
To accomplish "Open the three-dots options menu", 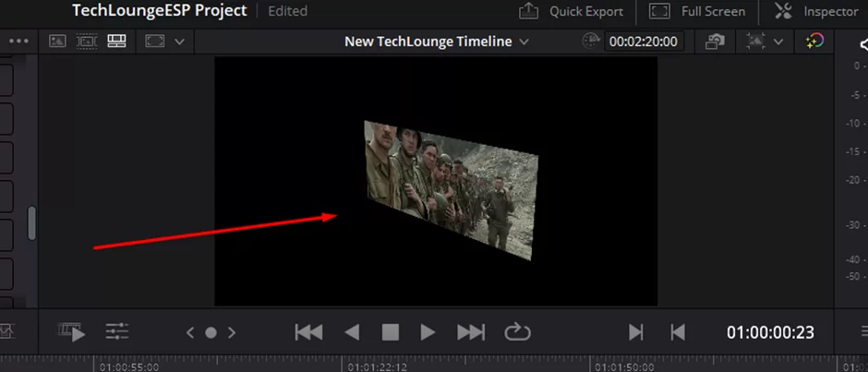I will coord(18,42).
